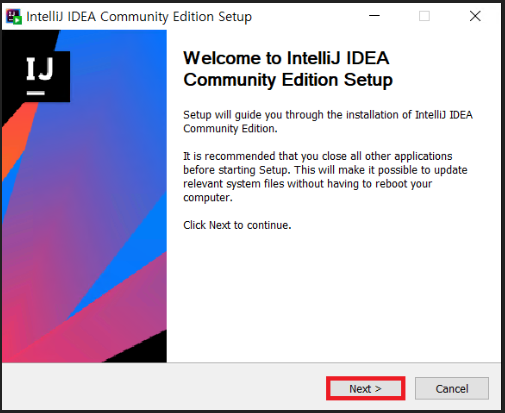Click the IntelliJ installer icon in title bar

point(14,16)
